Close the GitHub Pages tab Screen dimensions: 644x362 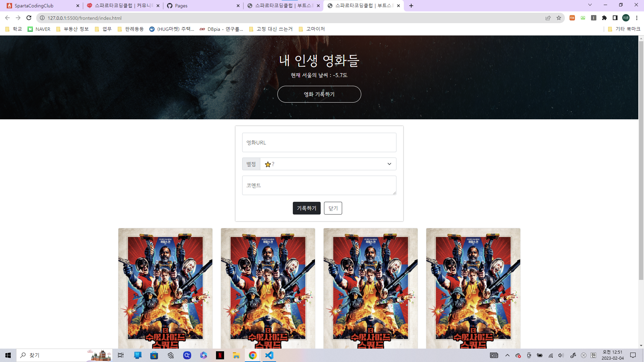coord(238,6)
